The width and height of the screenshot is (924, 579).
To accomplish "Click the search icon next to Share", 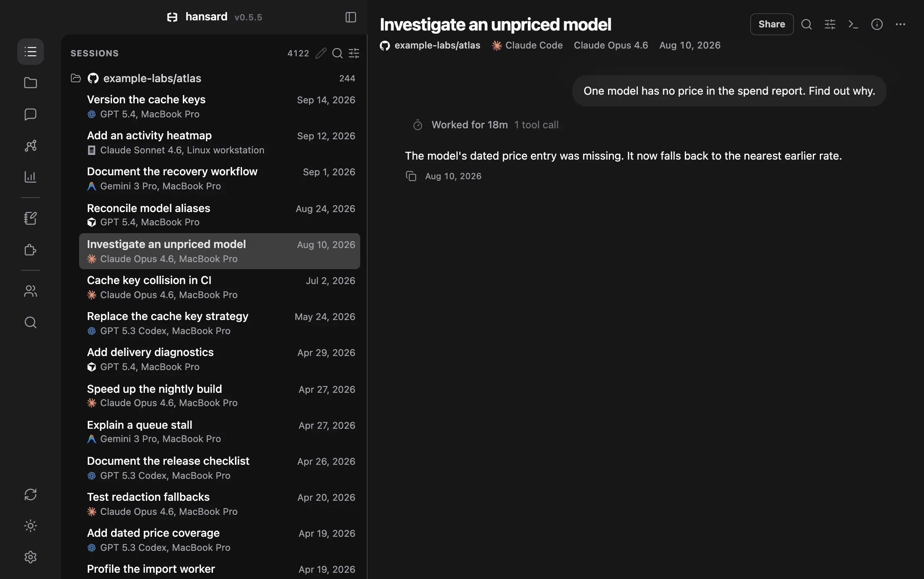I will click(807, 24).
